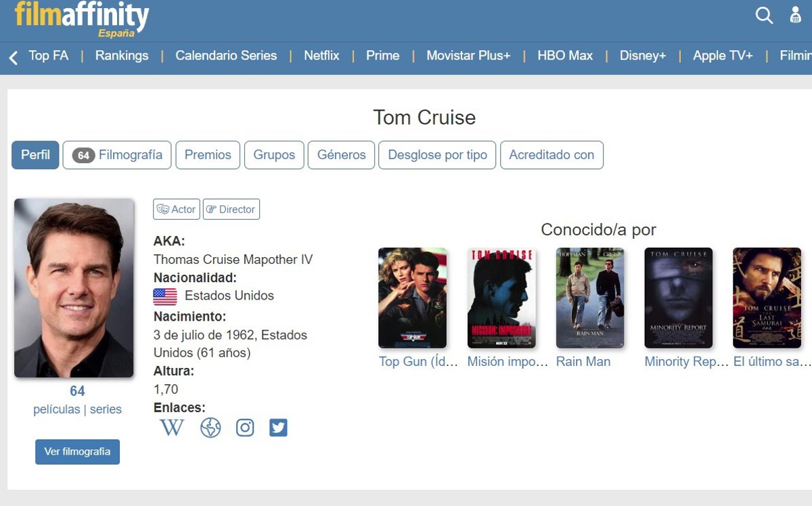Open the Minority Report poster thumbnail
This screenshot has height=506, width=812.
pos(678,298)
